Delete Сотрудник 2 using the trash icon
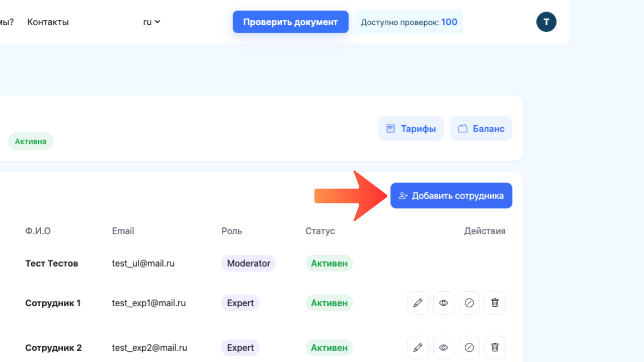This screenshot has width=644, height=362. [495, 347]
